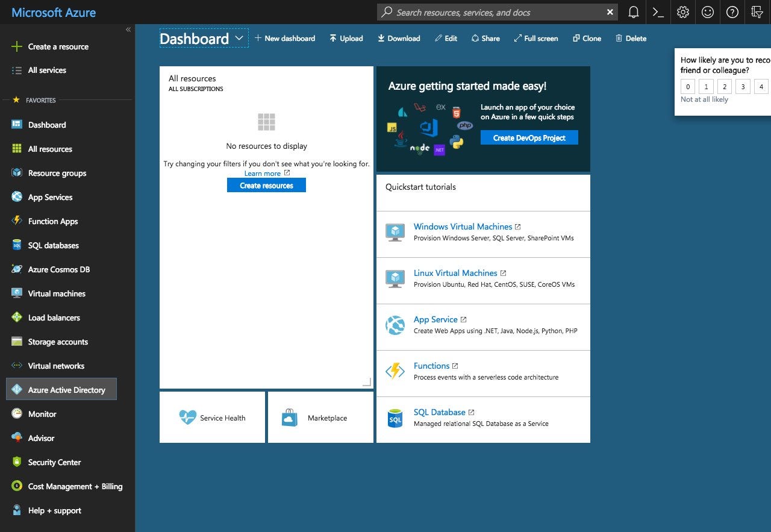
Task: Open SQL Database quickstart tutorial
Action: click(x=439, y=412)
